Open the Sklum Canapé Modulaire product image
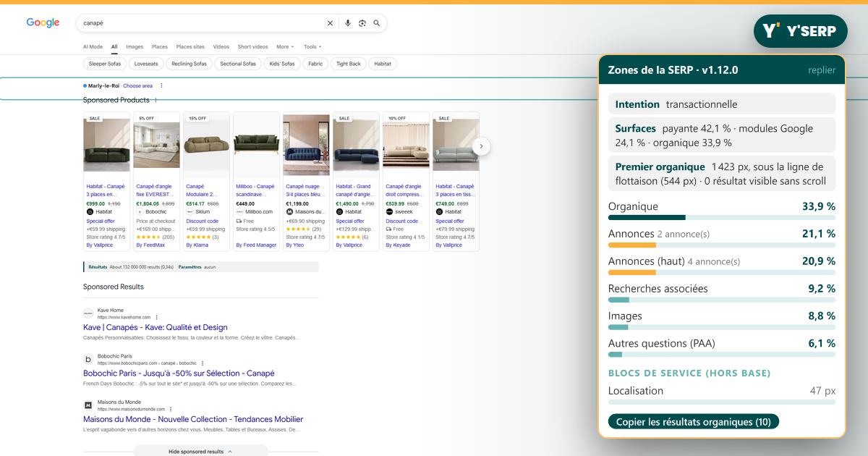Viewport: 868px width, 456px height. [x=207, y=145]
